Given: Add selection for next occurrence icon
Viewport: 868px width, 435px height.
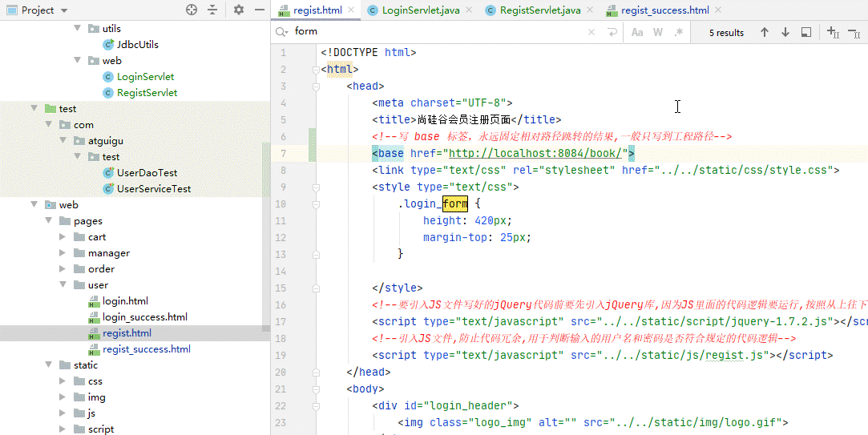Looking at the screenshot, I should [833, 32].
